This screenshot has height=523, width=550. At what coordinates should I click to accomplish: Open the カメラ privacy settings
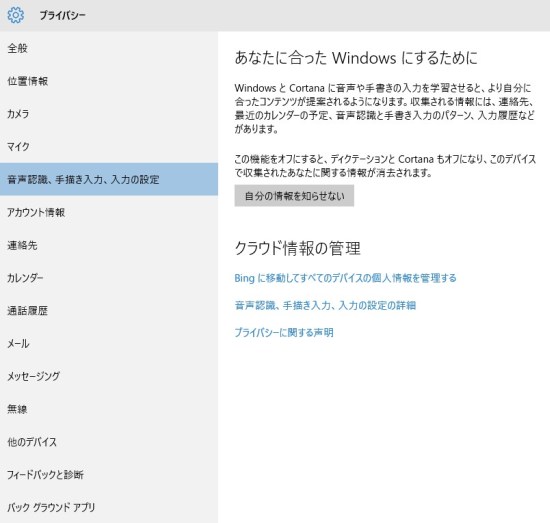[x=109, y=114]
